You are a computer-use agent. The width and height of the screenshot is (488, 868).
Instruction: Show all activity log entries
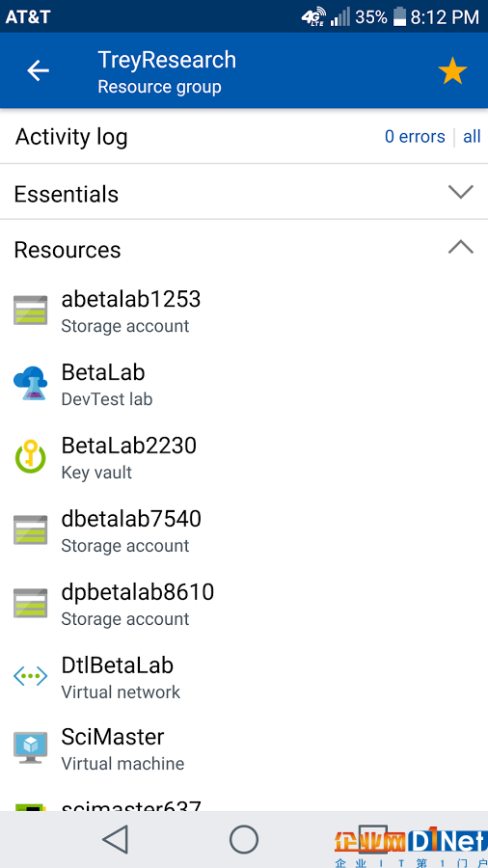coord(472,136)
